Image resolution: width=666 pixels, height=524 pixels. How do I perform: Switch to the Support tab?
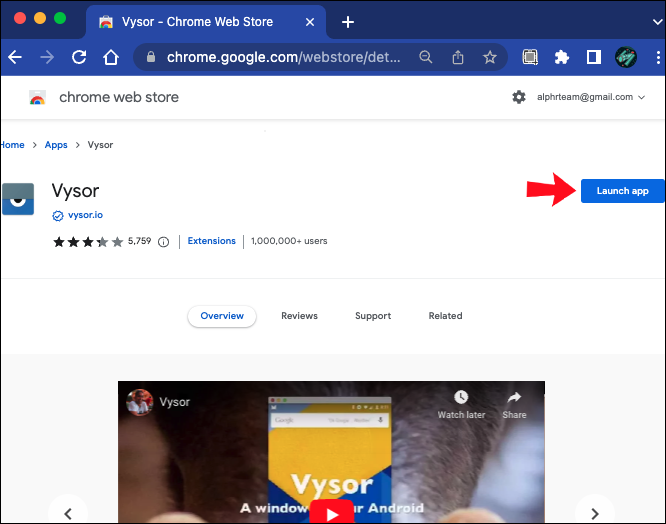coord(373,316)
